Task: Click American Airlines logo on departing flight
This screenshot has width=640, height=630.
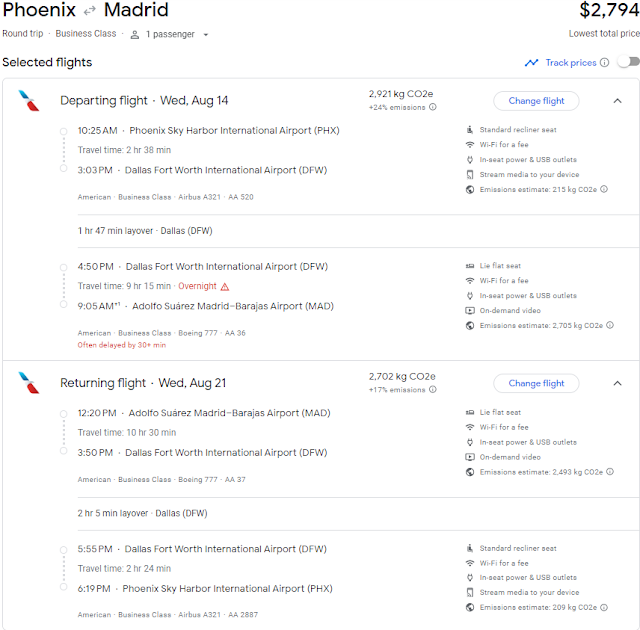Action: (x=30, y=101)
